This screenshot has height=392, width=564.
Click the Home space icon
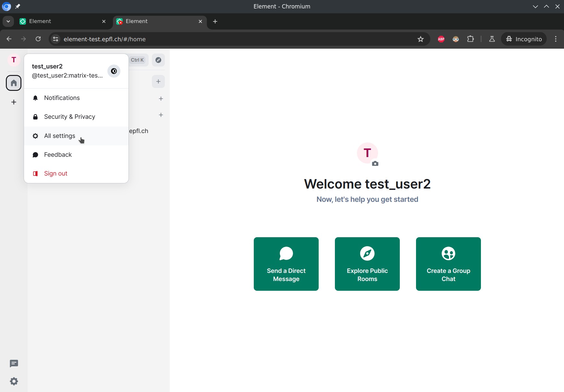(14, 83)
